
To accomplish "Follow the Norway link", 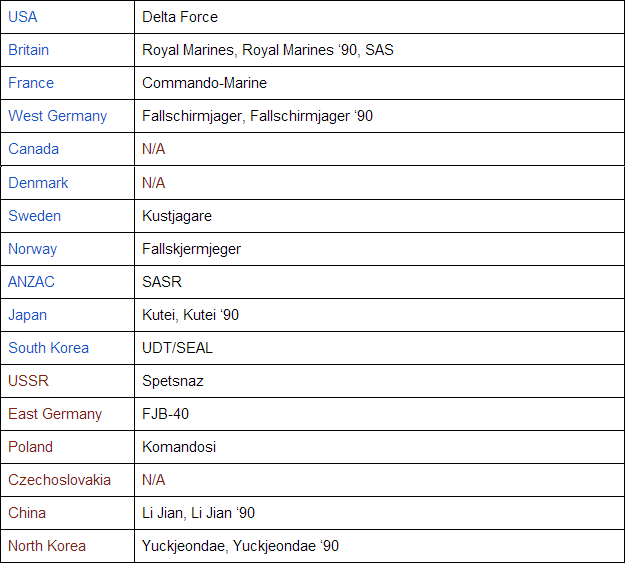I will (x=32, y=249).
